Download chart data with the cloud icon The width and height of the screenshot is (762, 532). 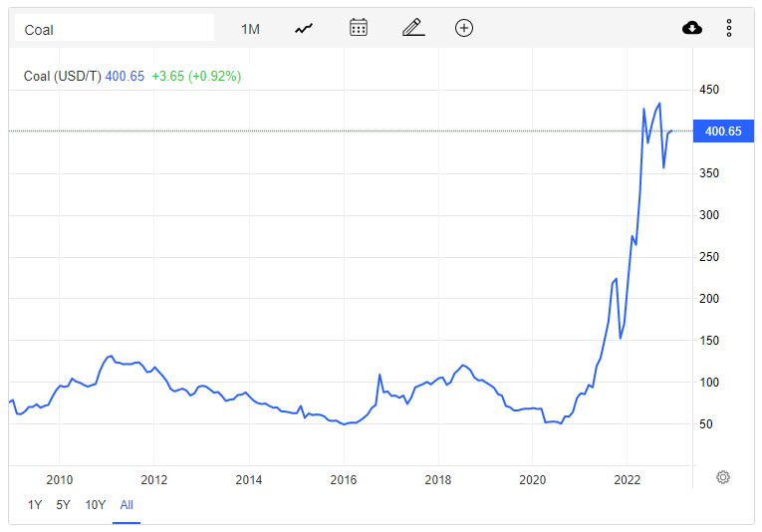[x=692, y=28]
